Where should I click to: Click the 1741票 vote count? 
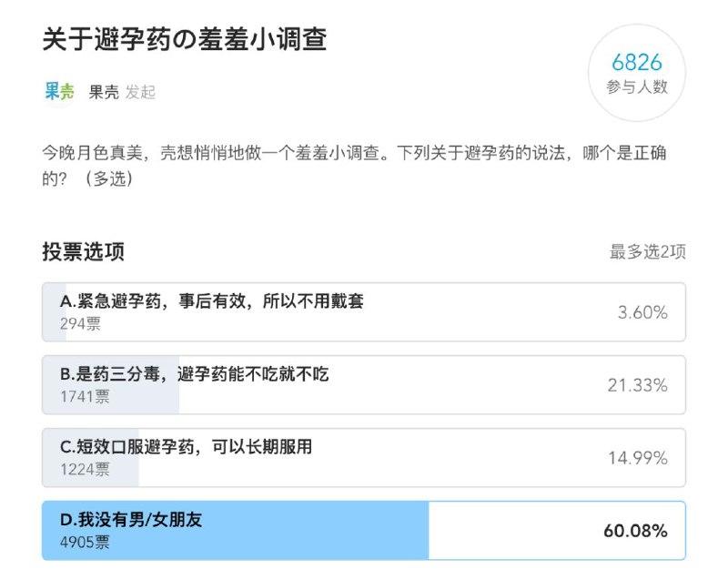point(85,397)
